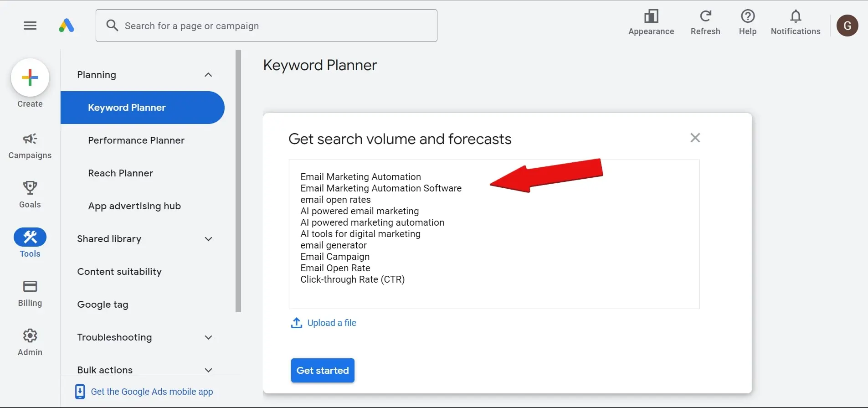Viewport: 868px width, 408px height.
Task: Click 'Get search volume and forecasts' title
Action: (x=400, y=139)
